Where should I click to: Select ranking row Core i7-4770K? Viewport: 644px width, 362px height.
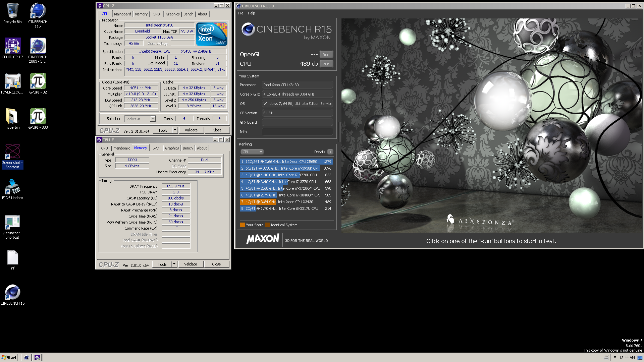[x=286, y=175]
